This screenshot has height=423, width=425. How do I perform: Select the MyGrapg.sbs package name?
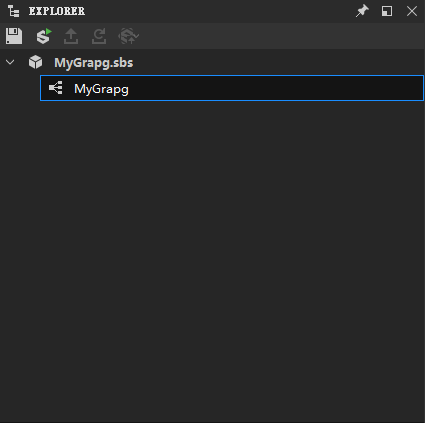click(x=94, y=63)
